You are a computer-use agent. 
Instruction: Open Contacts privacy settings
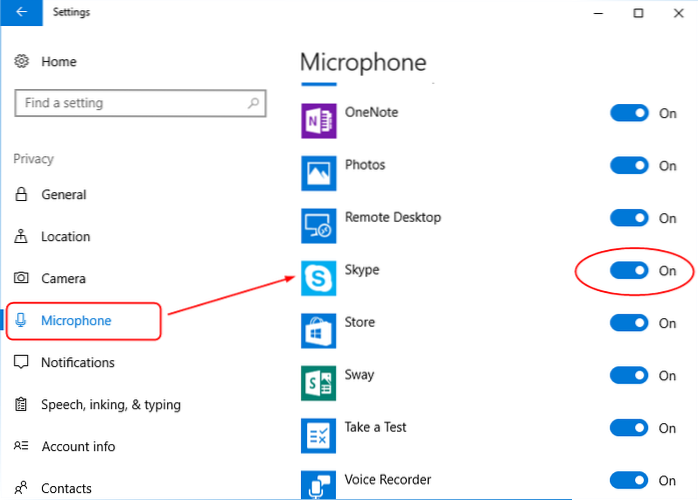click(x=66, y=488)
